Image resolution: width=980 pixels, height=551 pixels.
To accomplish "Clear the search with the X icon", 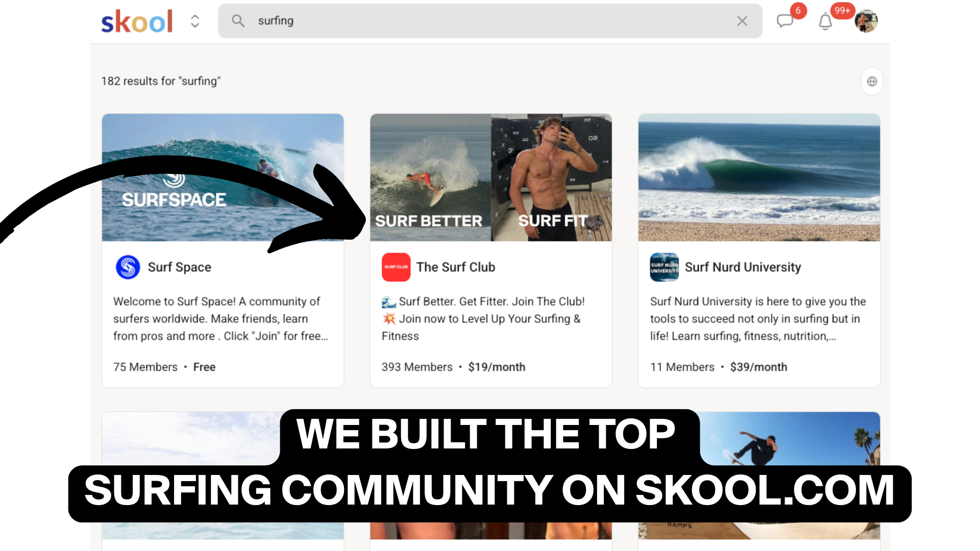I will (742, 21).
